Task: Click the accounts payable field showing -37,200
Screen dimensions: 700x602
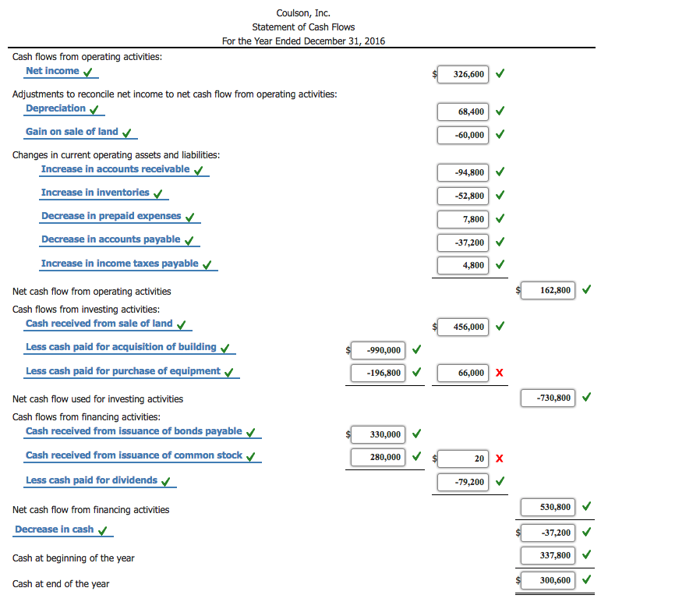Action: (463, 243)
